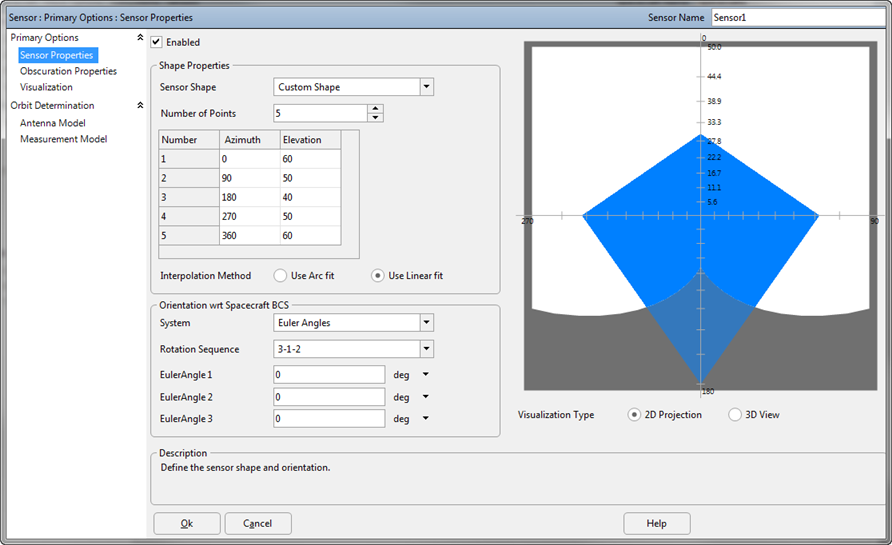Click the Ok button

(x=187, y=523)
